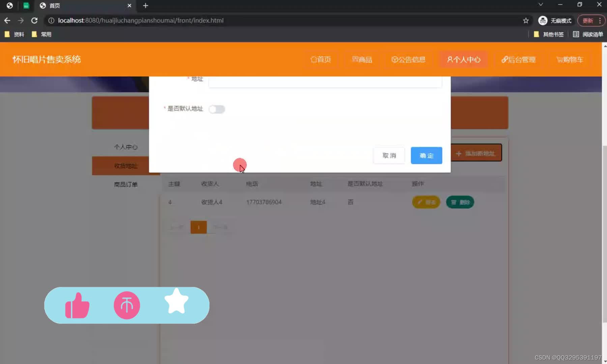Click the 添加新地址 button
The height and width of the screenshot is (364, 607).
476,153
